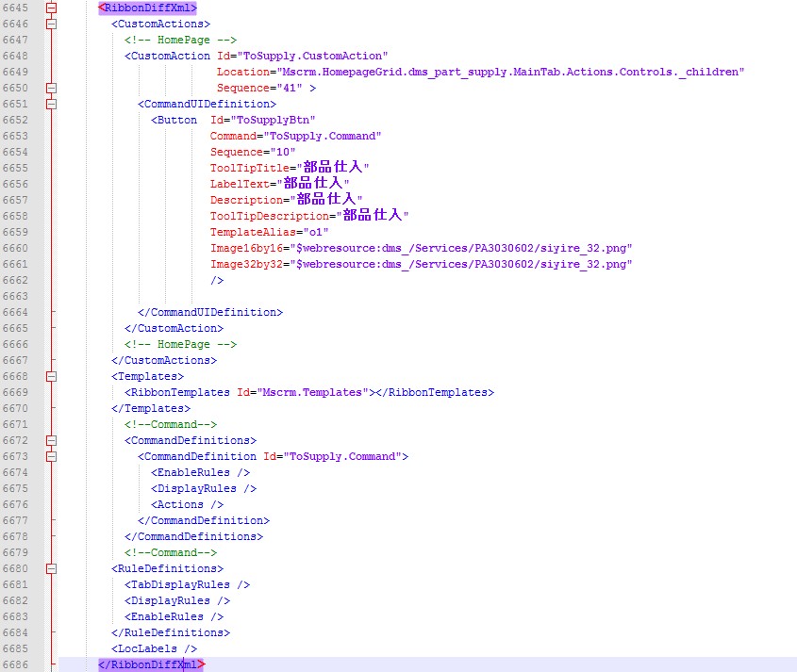Click <EnableRules /> on line 6674

point(200,472)
